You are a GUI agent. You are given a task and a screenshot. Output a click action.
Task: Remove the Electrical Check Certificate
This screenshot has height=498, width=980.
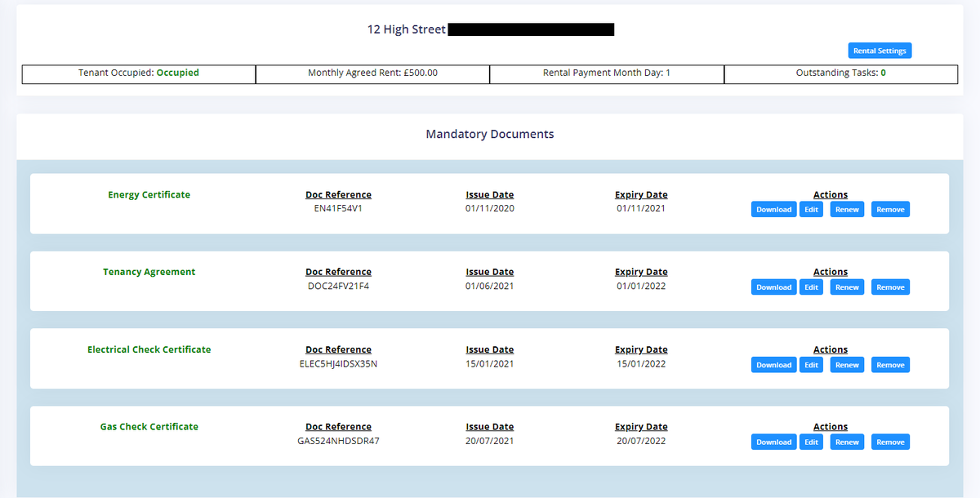[890, 365]
